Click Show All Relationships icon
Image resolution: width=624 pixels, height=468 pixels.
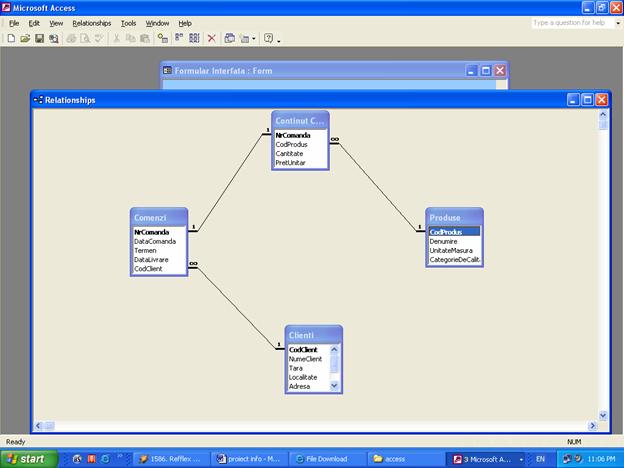click(x=194, y=38)
